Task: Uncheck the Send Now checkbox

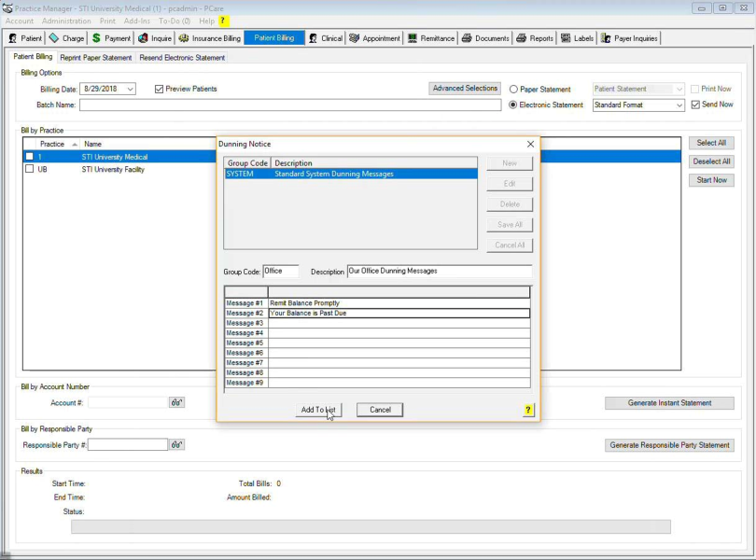Action: pyautogui.click(x=695, y=105)
